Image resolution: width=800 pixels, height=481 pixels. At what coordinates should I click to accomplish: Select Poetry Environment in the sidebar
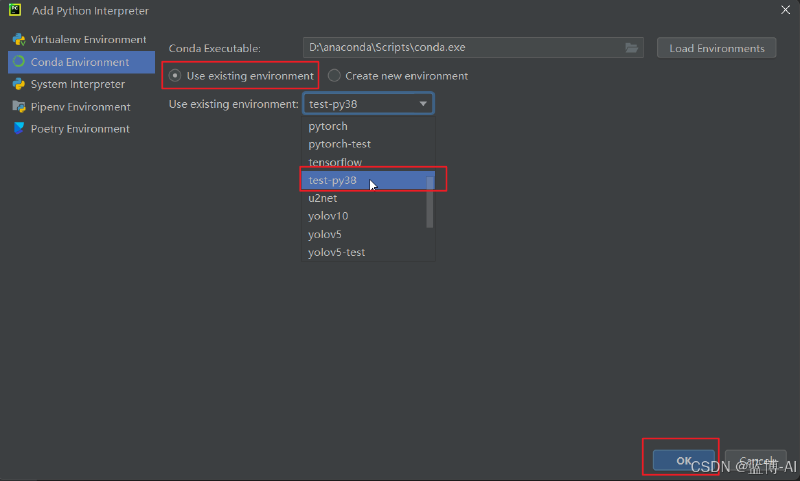(82, 129)
